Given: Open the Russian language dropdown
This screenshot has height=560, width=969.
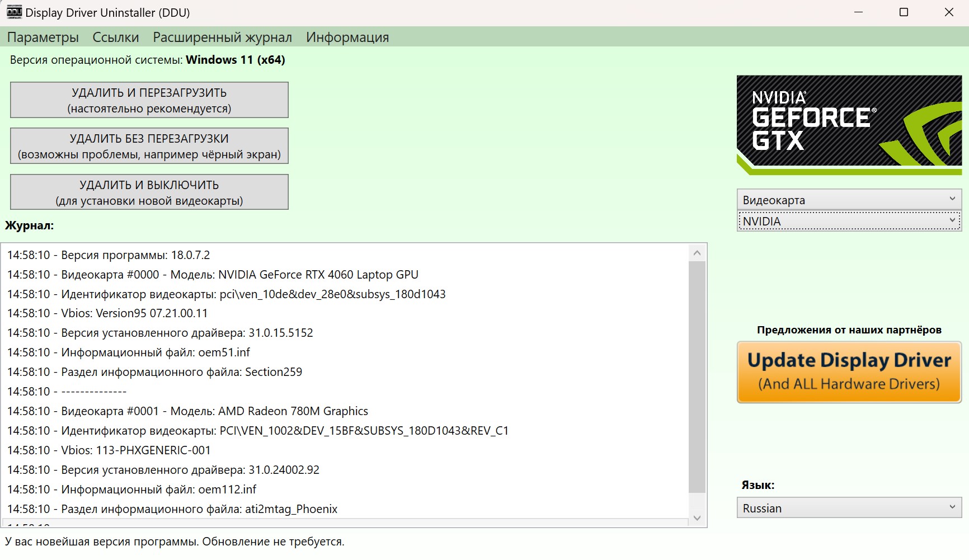Looking at the screenshot, I should 849,508.
